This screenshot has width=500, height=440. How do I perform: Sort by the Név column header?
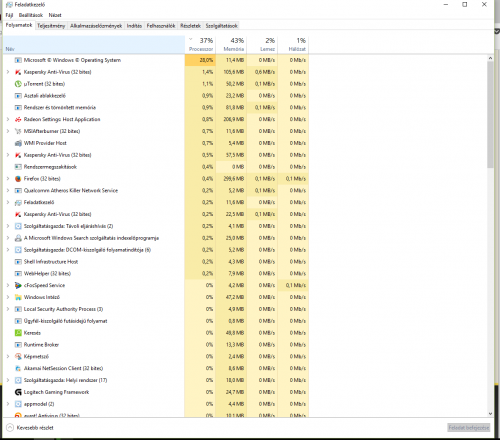click(94, 44)
